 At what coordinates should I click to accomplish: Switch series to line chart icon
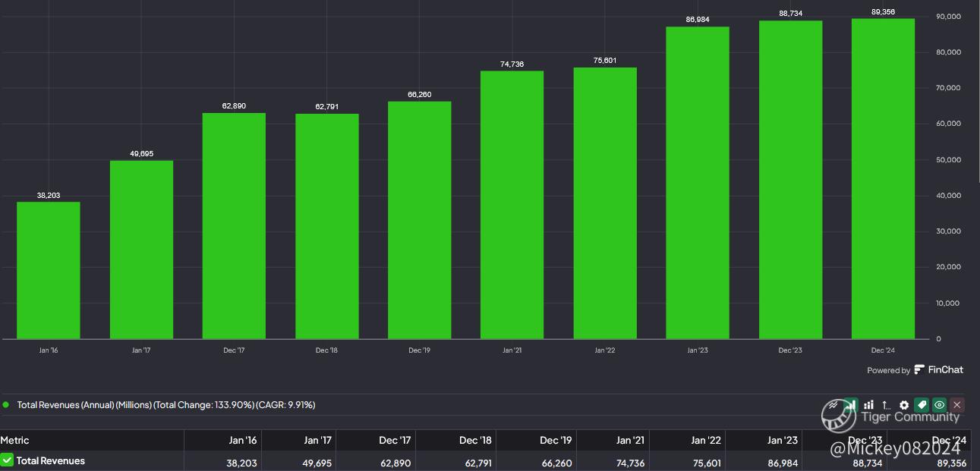coord(834,405)
